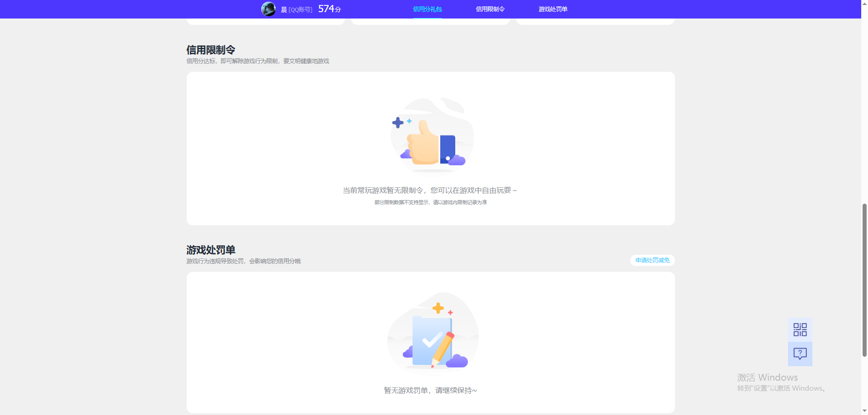This screenshot has height=415, width=868.
Task: Click the 信用限制令 section heading
Action: [211, 50]
